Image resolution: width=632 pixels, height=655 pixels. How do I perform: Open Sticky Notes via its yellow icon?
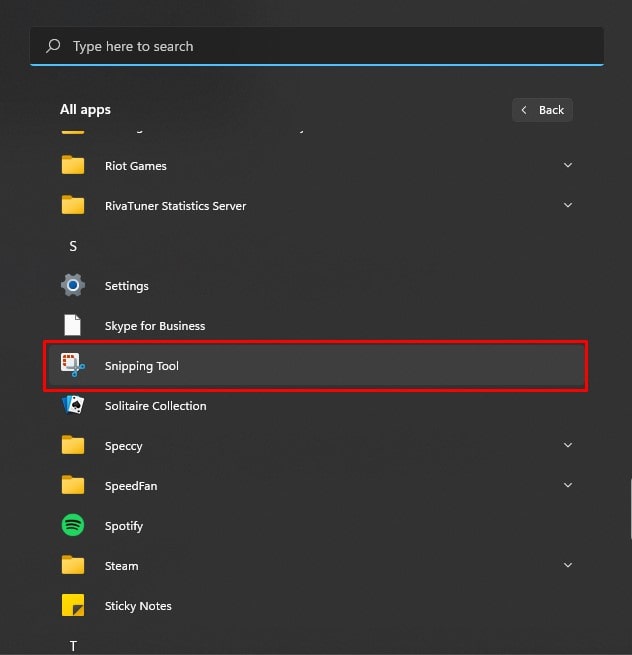pos(73,605)
